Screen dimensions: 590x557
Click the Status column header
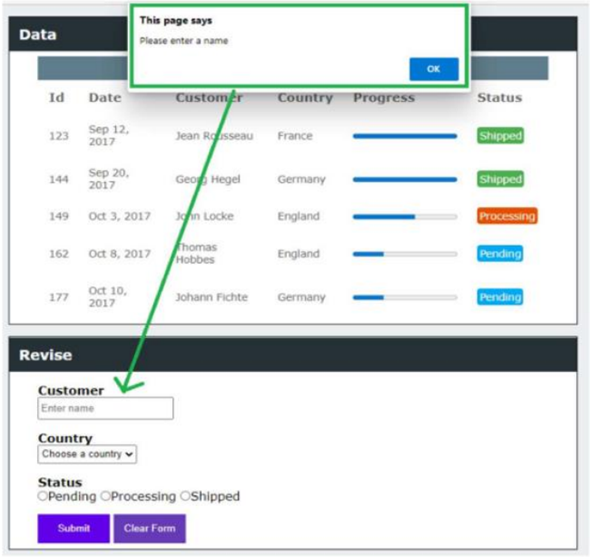click(500, 97)
